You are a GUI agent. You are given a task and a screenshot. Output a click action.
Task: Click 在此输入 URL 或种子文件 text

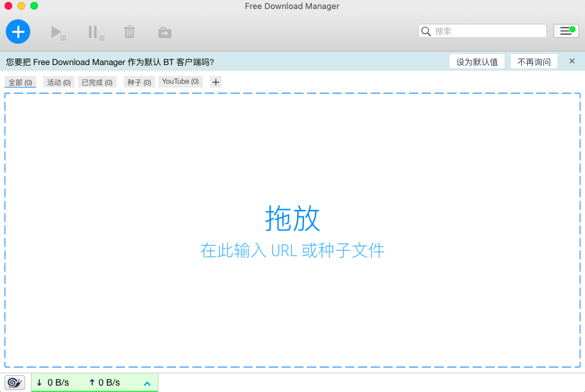click(292, 250)
